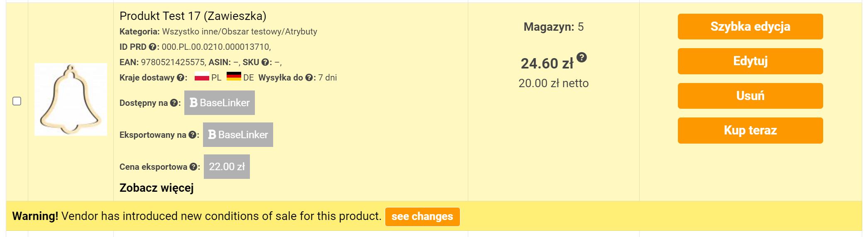Tick the product row checkbox
The image size is (868, 237).
(17, 101)
